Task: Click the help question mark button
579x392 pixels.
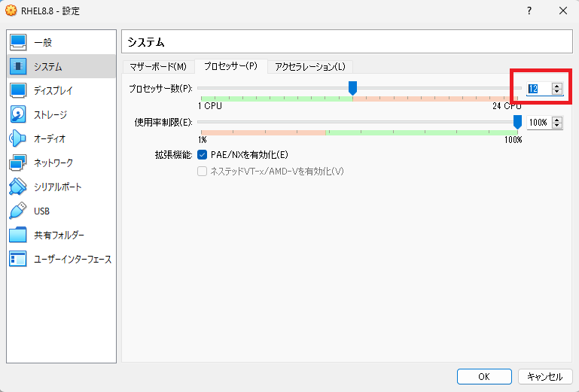Action: pos(529,11)
